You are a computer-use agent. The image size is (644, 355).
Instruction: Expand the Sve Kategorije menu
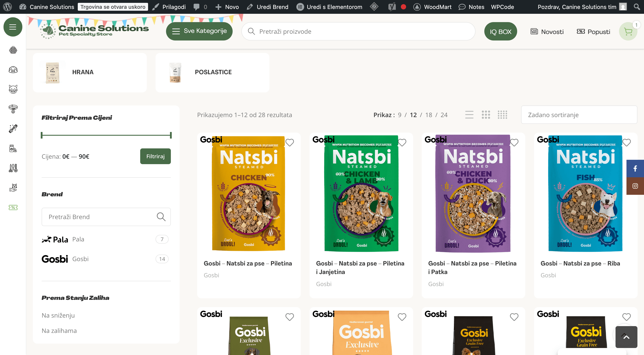click(x=199, y=31)
